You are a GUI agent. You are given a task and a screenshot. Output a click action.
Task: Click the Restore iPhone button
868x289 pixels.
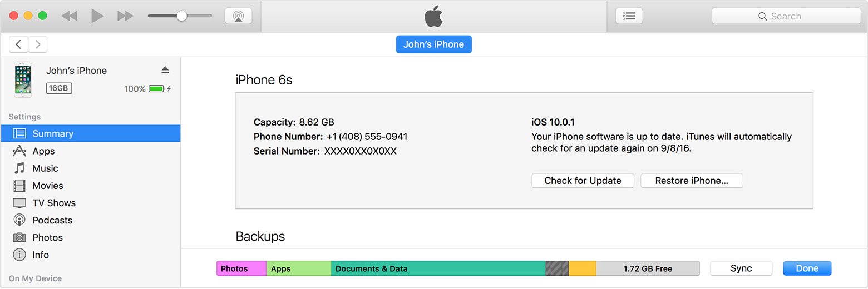click(692, 181)
